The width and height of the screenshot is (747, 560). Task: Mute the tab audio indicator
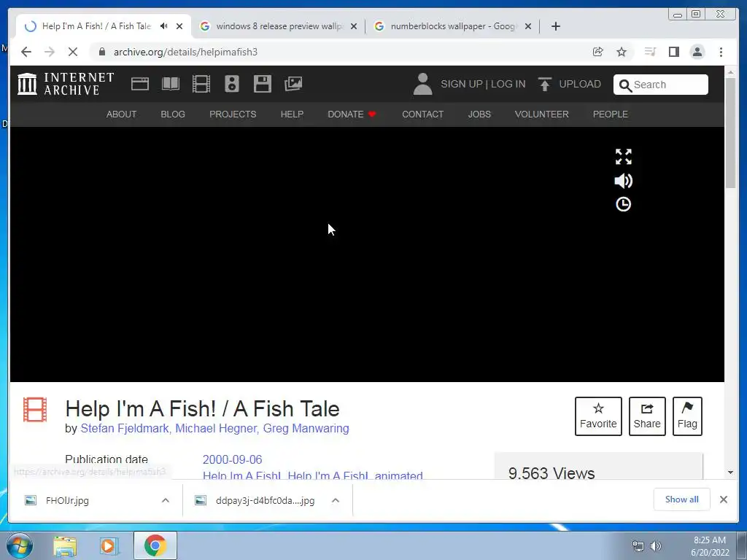(164, 26)
